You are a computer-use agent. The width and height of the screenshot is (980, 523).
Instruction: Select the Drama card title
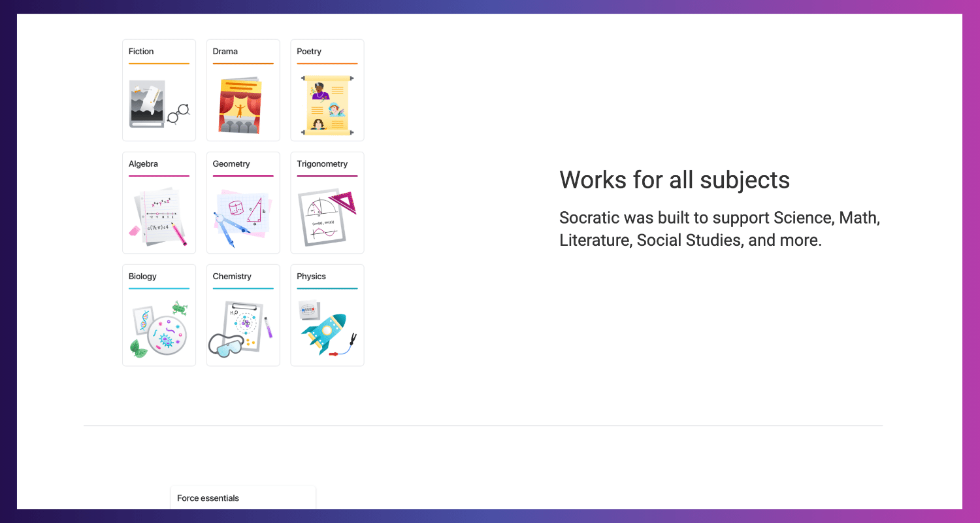tap(225, 52)
